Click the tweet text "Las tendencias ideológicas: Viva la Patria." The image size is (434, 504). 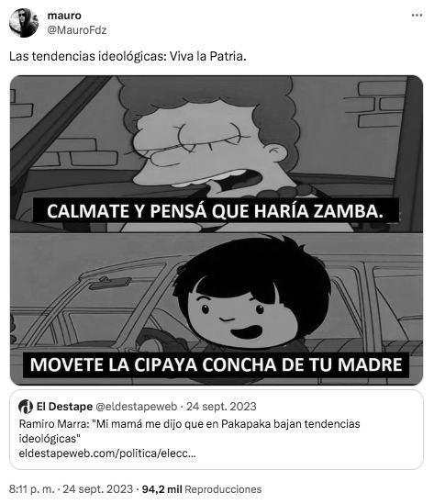click(128, 57)
